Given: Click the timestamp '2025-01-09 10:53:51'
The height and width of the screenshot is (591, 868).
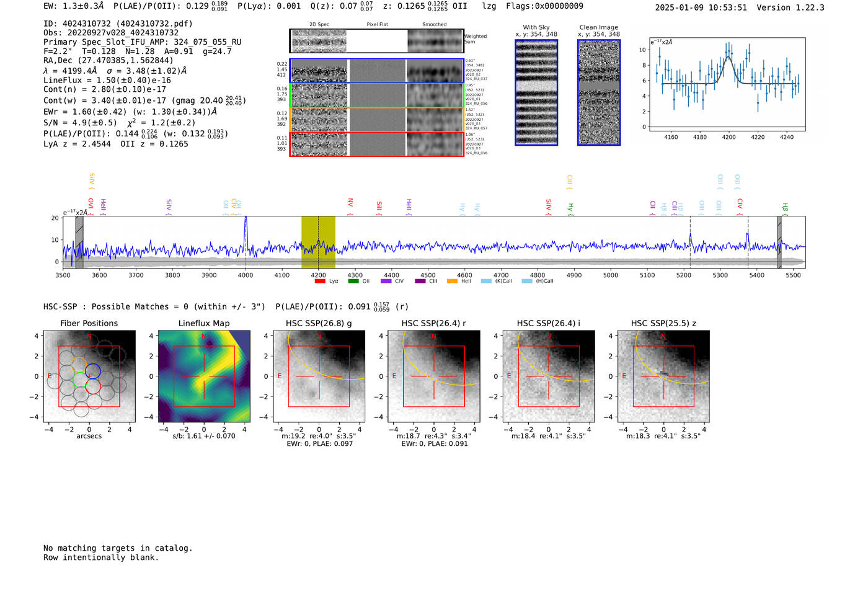Looking at the screenshot, I should tap(701, 7).
